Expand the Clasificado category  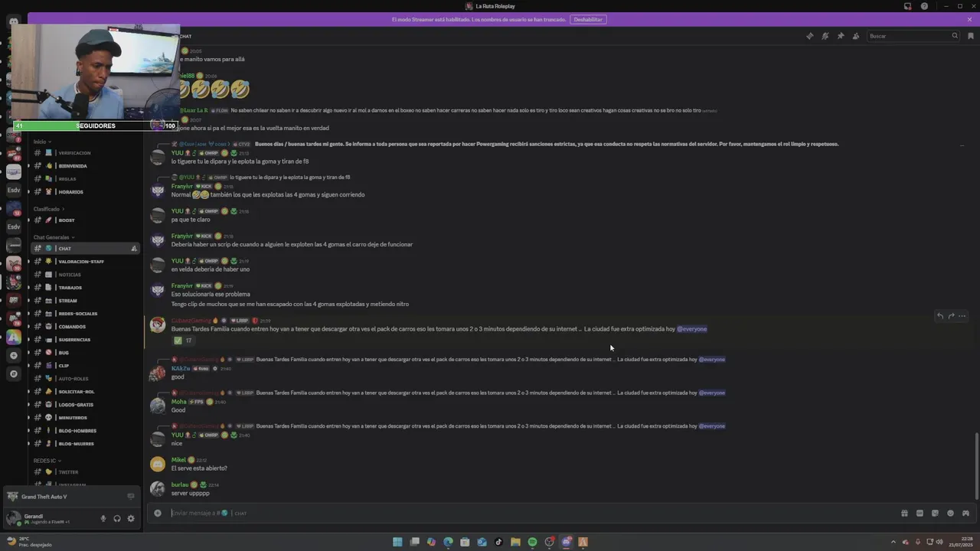coord(48,209)
